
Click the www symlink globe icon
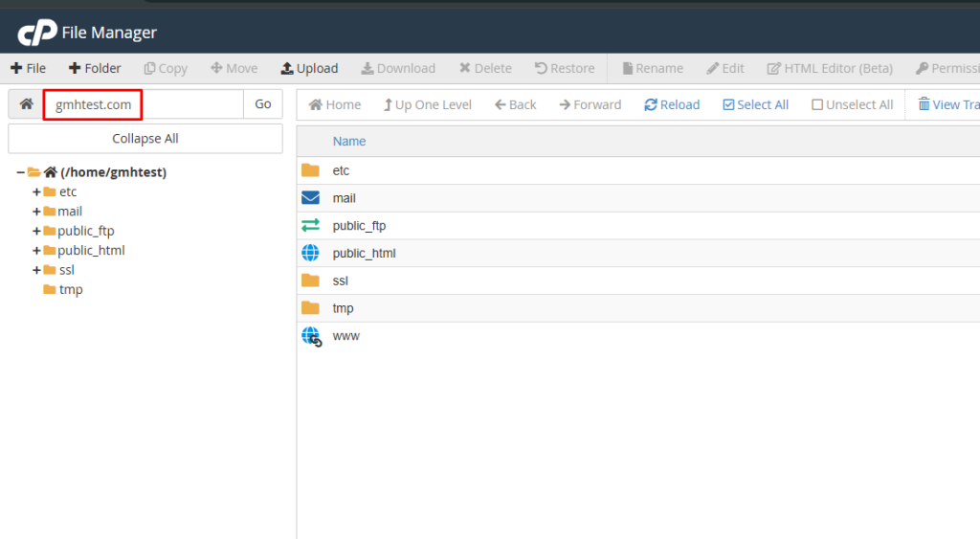click(311, 336)
